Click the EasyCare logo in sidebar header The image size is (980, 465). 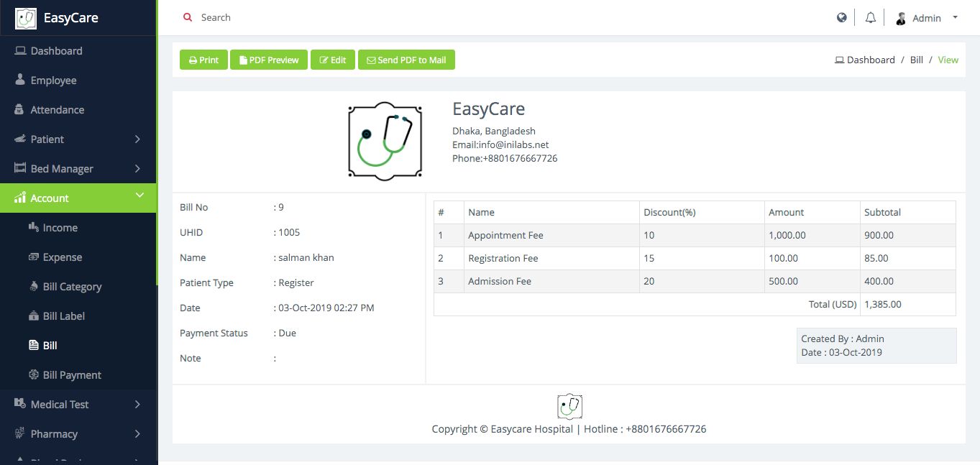click(26, 18)
